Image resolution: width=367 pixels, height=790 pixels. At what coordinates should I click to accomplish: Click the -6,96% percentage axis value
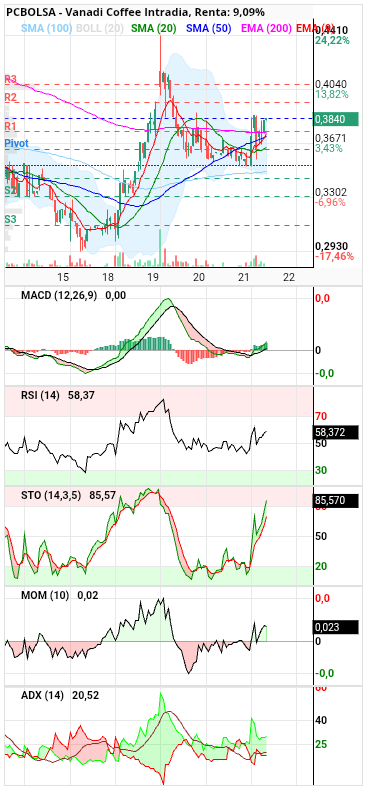point(330,202)
